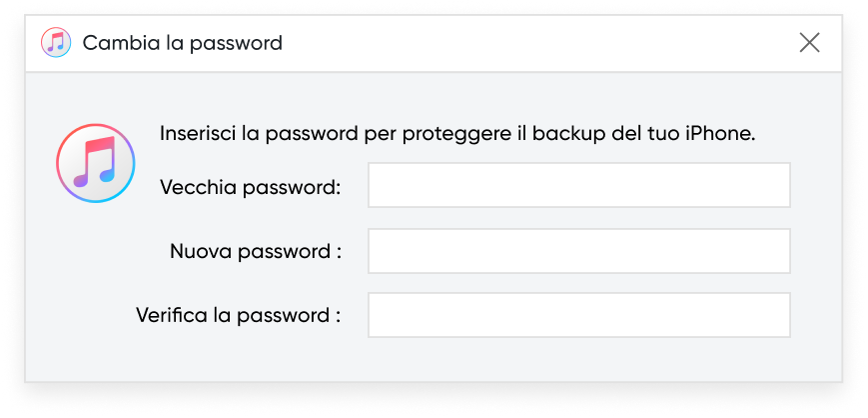Click the word "Vecchia" in the first label
868x418 pixels.
[x=195, y=186]
